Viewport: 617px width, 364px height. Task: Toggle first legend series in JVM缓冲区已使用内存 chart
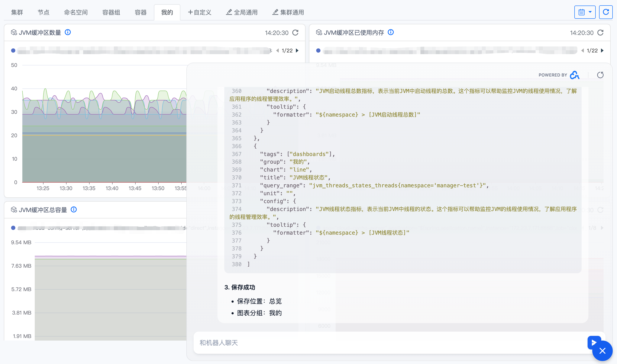(318, 51)
